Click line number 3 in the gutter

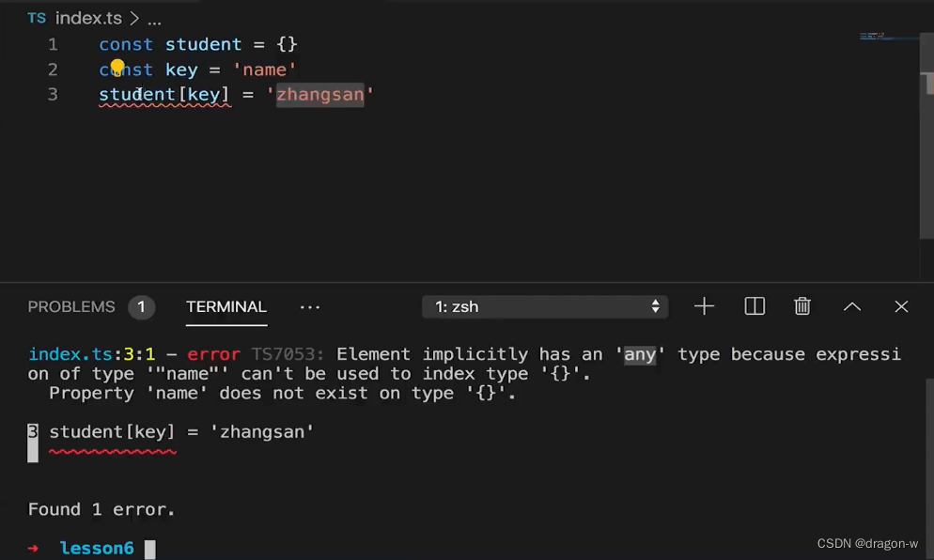53,95
